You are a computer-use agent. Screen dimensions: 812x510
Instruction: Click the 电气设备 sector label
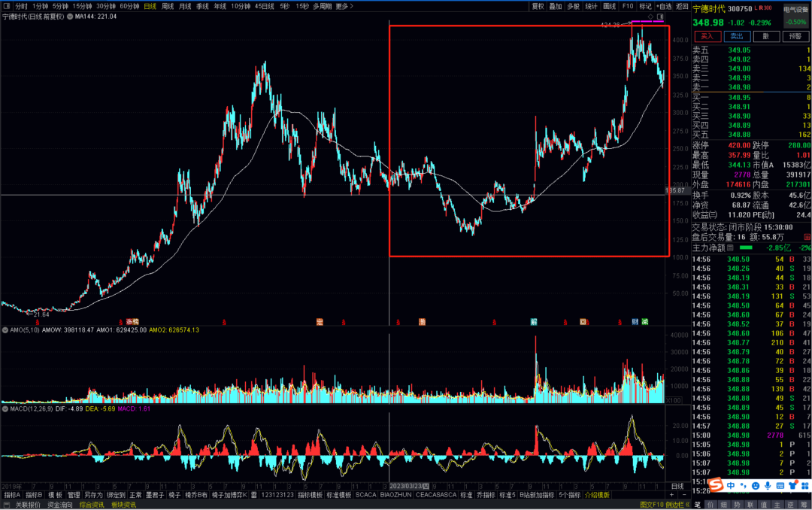795,10
